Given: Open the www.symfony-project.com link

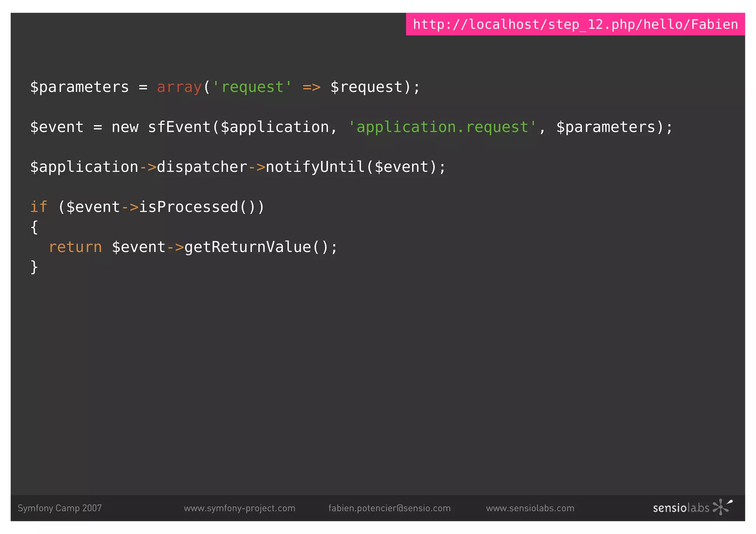Looking at the screenshot, I should 240,508.
